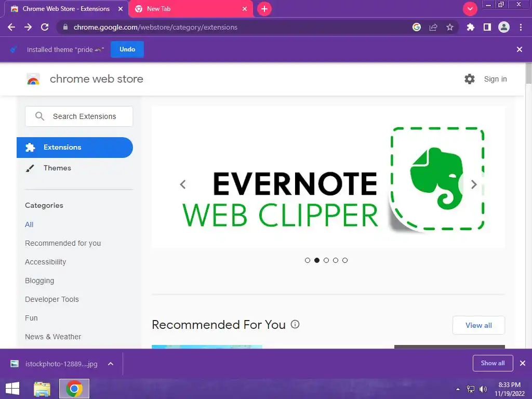Open Recommended for you category
The image size is (532, 399).
coord(63,243)
